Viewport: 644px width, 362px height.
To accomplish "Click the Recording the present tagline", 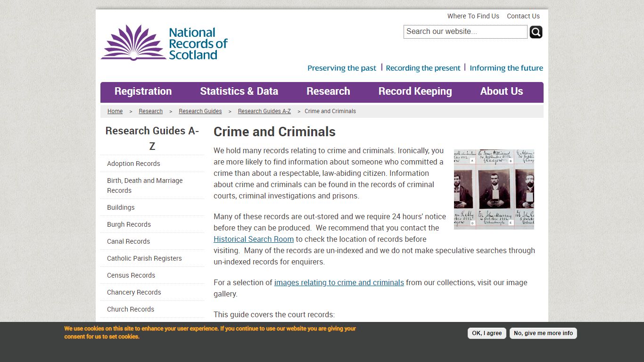I will pos(423,68).
